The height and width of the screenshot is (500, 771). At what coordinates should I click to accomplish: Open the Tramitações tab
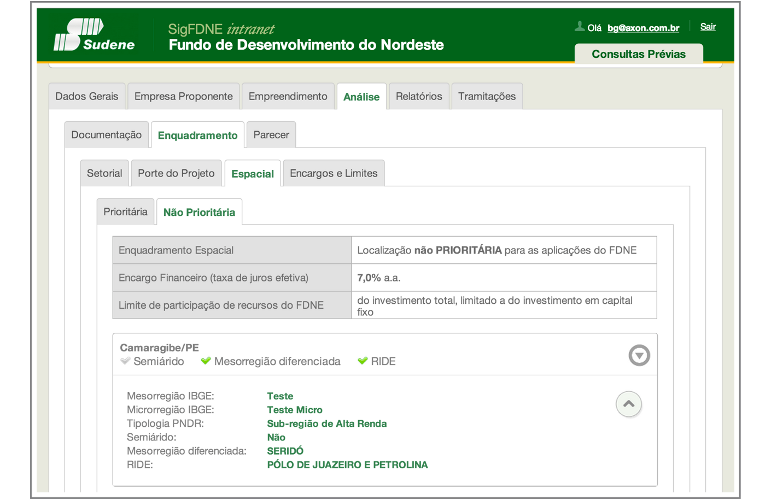pyautogui.click(x=487, y=96)
